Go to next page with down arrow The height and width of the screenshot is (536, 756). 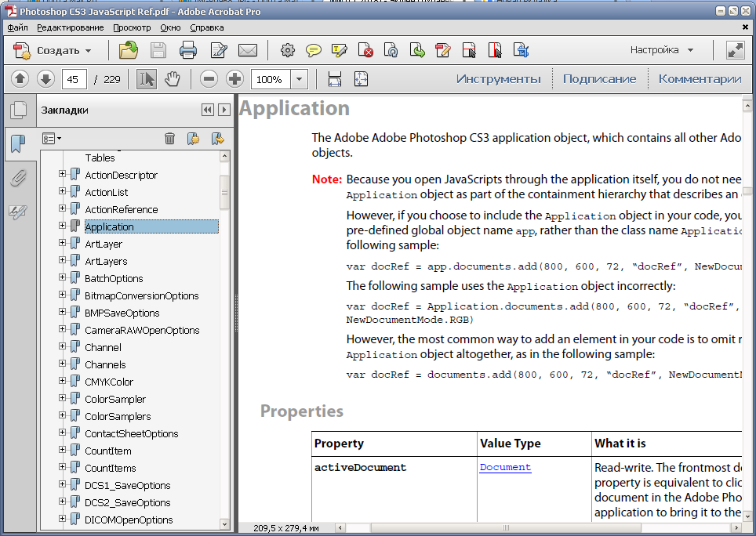point(45,79)
